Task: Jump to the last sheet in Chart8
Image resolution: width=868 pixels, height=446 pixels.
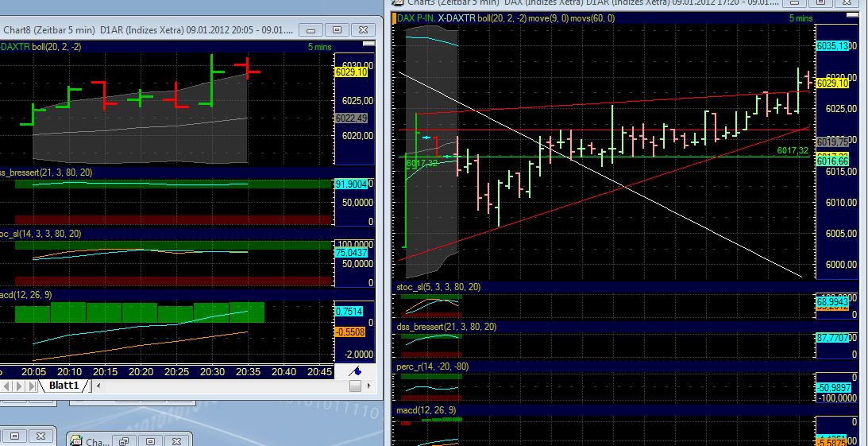Action: (x=32, y=386)
